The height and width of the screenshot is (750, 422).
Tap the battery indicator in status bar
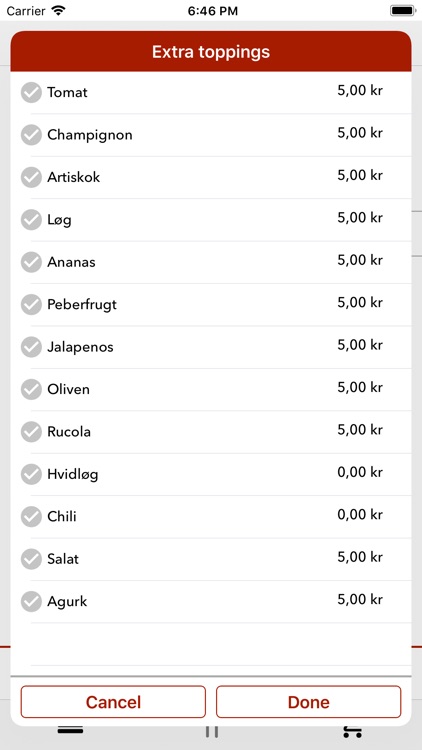(x=403, y=11)
